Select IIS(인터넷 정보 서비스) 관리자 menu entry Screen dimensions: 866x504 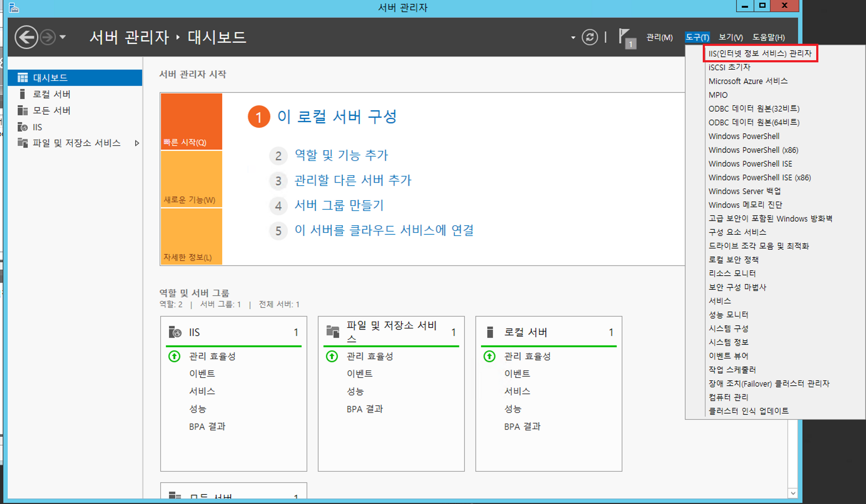tap(759, 53)
